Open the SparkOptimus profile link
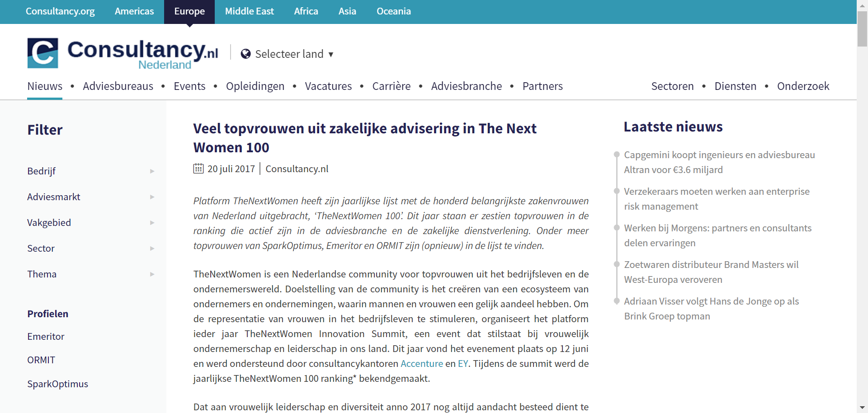This screenshot has height=413, width=868. pos(57,384)
